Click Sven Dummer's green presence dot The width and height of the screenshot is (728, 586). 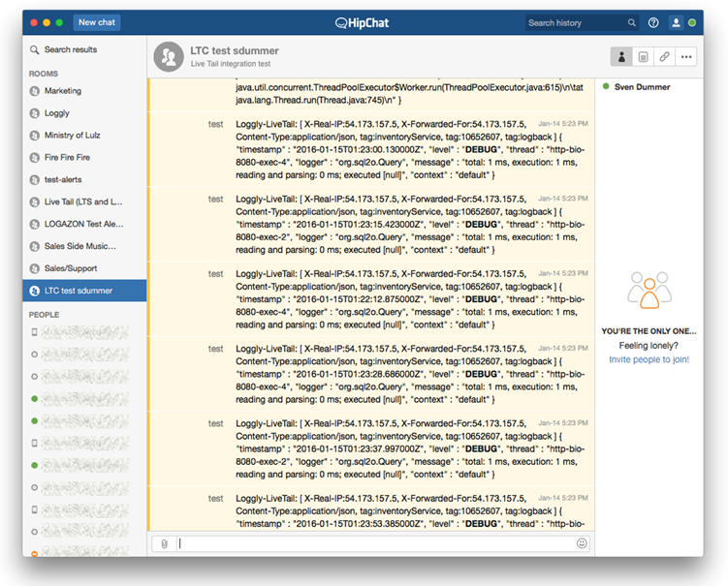[x=606, y=86]
